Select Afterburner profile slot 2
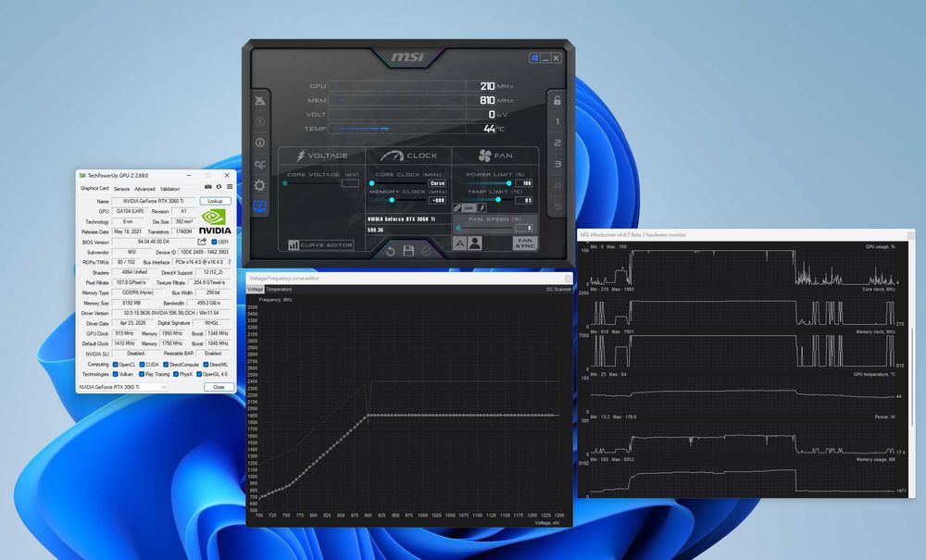The image size is (926, 560). pyautogui.click(x=557, y=143)
